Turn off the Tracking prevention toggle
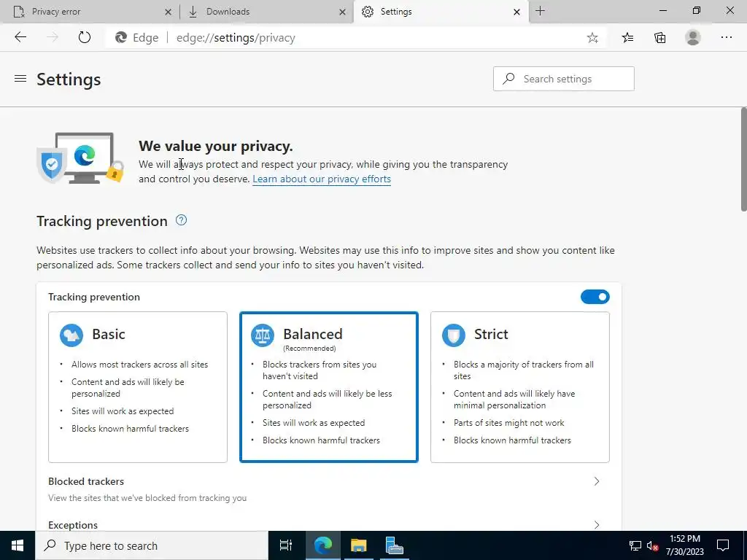Viewport: 747px width, 560px height. [x=595, y=297]
